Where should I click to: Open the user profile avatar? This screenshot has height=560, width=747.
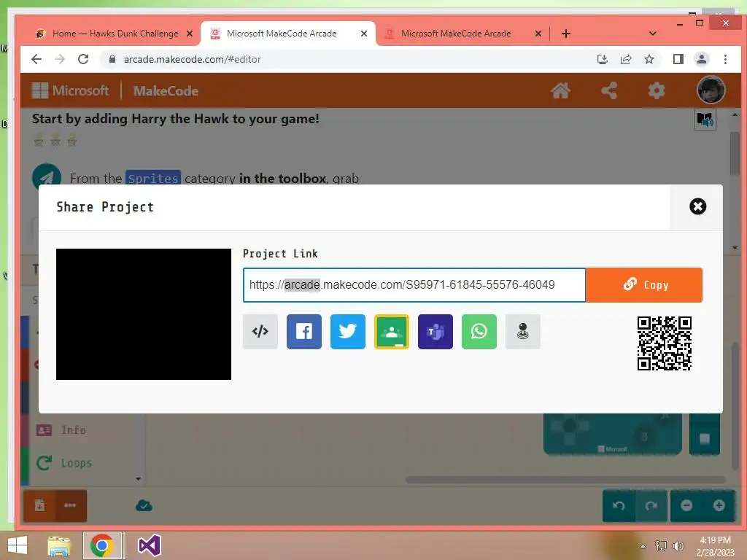click(711, 90)
